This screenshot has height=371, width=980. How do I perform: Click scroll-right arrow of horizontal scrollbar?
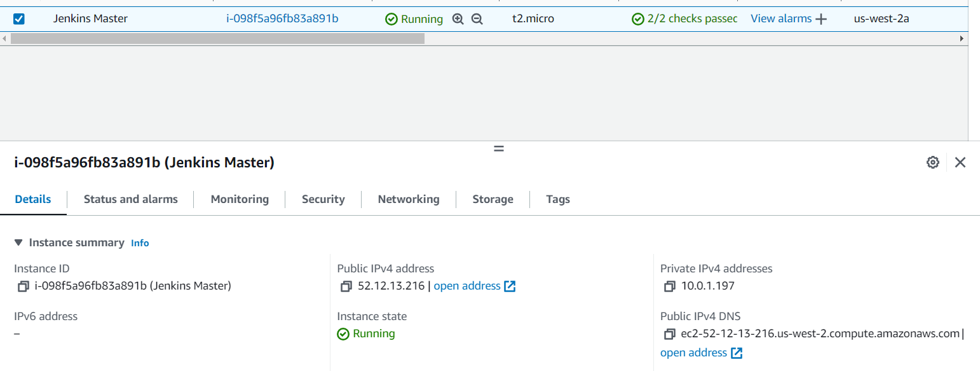pos(962,38)
